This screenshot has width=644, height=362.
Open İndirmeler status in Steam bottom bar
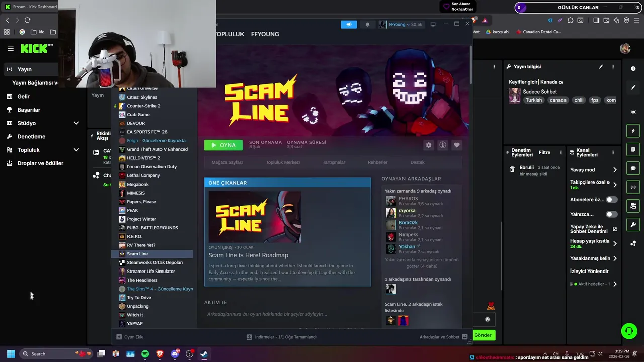281,337
